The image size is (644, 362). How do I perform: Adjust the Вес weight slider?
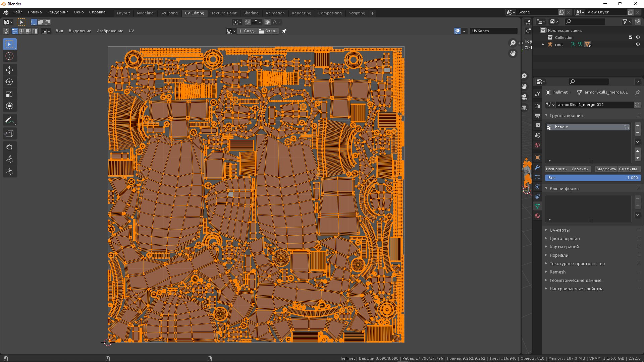tap(593, 178)
